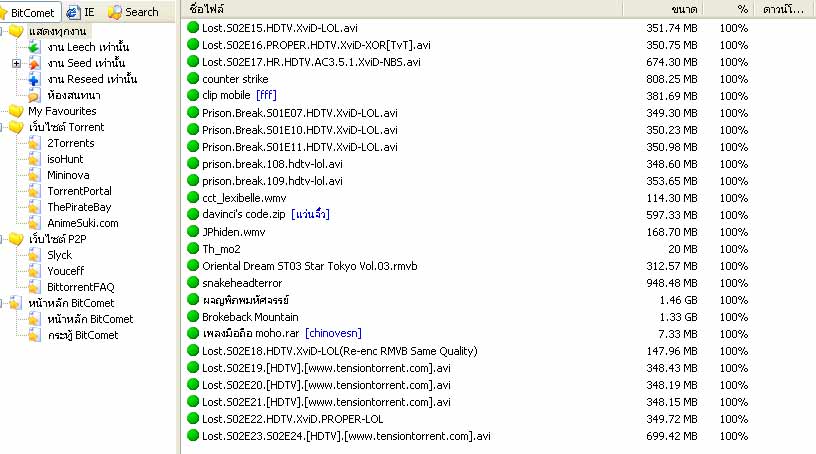816x454 pixels.
Task: Sort by the % progress column header
Action: (x=729, y=9)
